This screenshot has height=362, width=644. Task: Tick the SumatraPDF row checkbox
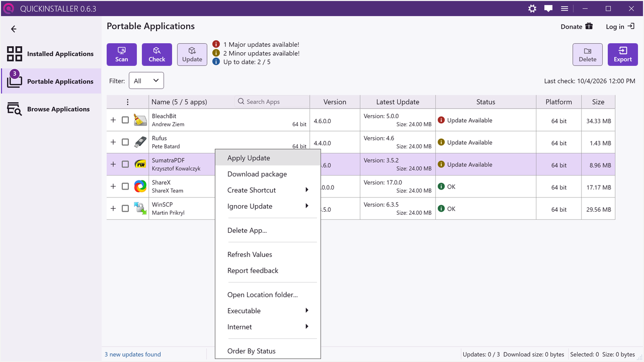[x=125, y=164]
